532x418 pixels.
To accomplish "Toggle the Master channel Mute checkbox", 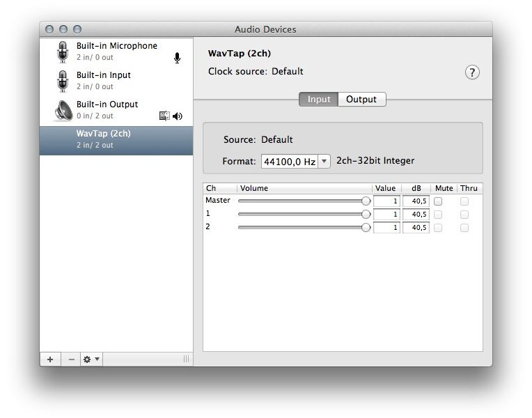I will point(438,201).
